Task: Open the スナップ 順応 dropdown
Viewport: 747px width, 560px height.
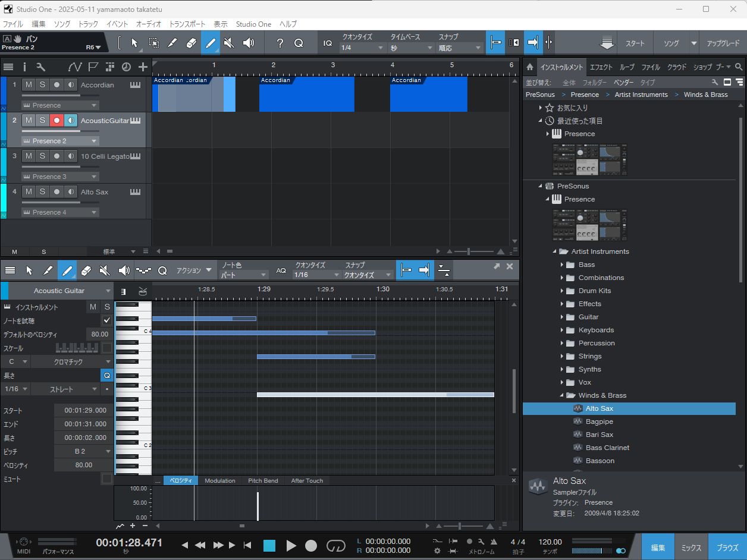Action: [460, 48]
